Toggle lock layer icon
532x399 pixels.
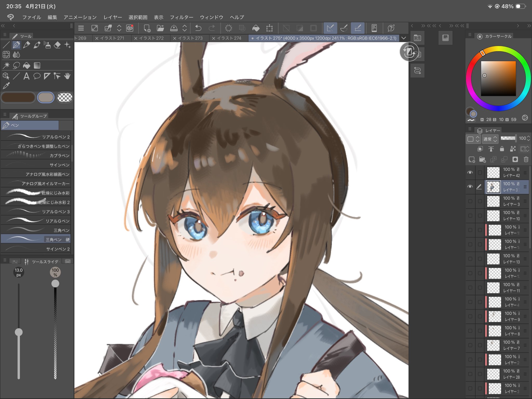502,149
